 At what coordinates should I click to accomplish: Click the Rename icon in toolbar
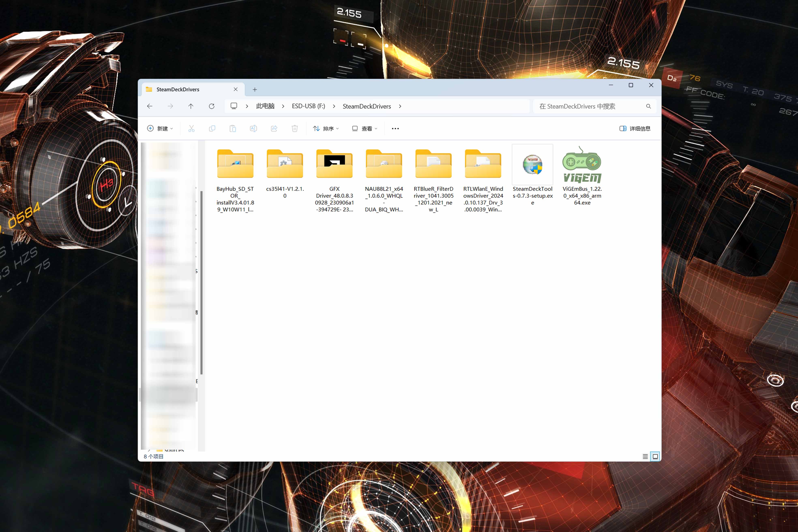[253, 129]
